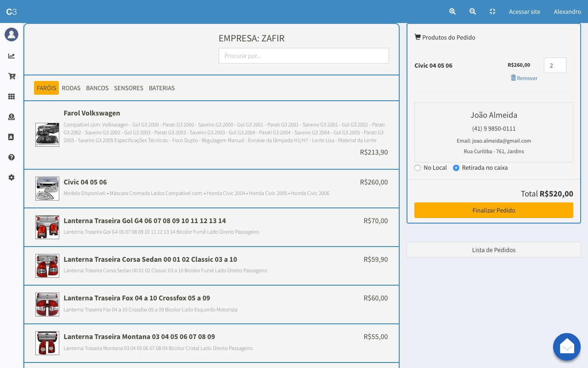Viewport: 588px width, 368px height.
Task: Click the zoom in magnifier icon
Action: click(452, 11)
